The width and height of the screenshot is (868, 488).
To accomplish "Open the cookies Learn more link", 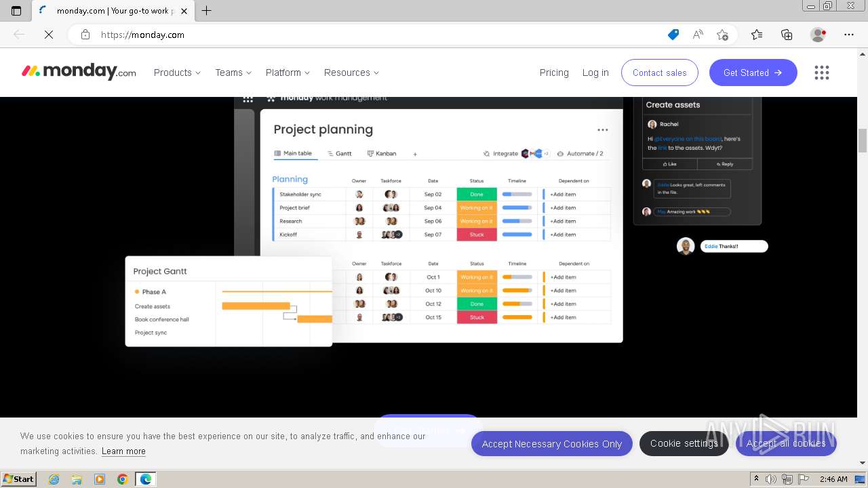I will 123,451.
